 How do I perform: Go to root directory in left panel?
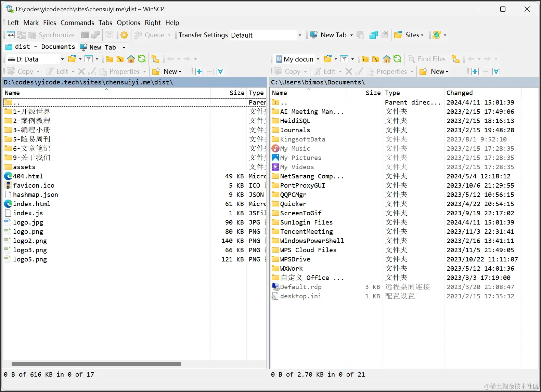[x=120, y=59]
